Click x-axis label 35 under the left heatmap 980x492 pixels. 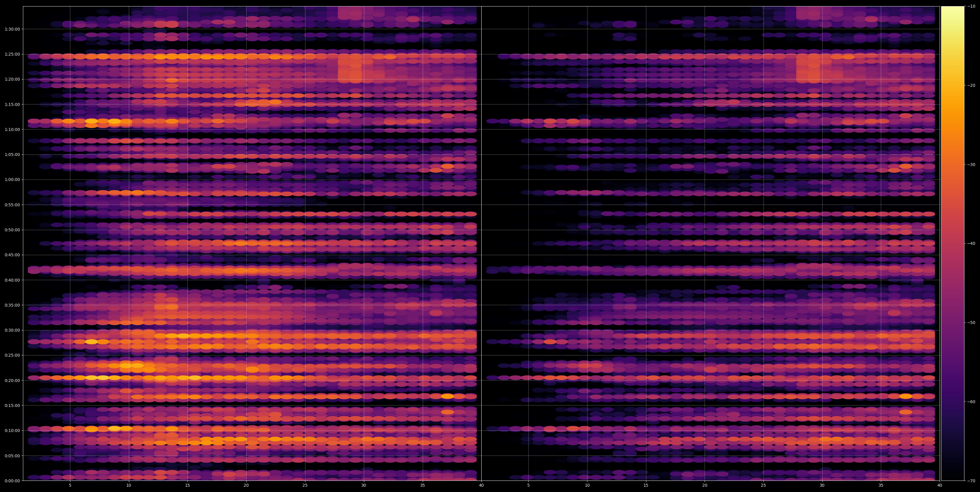[x=423, y=486]
